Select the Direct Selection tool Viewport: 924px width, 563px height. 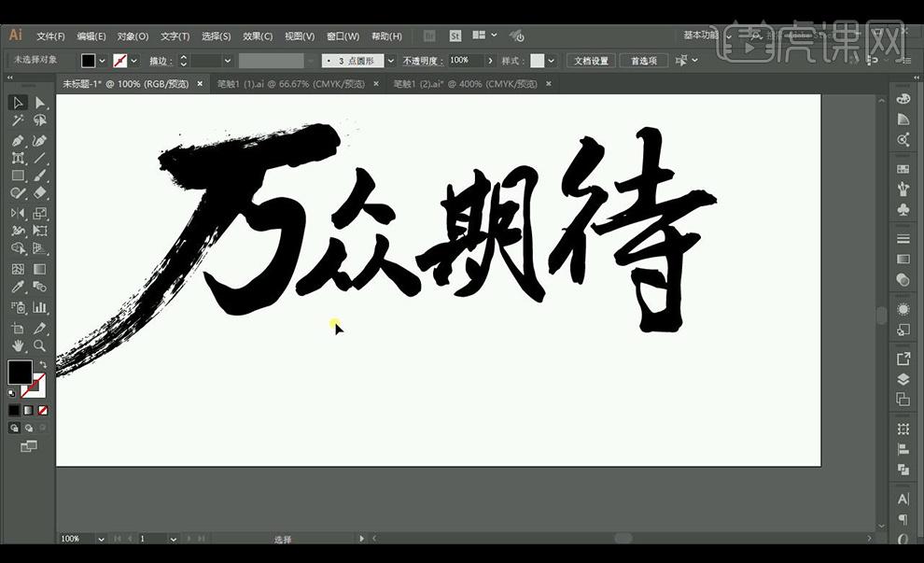pyautogui.click(x=39, y=103)
